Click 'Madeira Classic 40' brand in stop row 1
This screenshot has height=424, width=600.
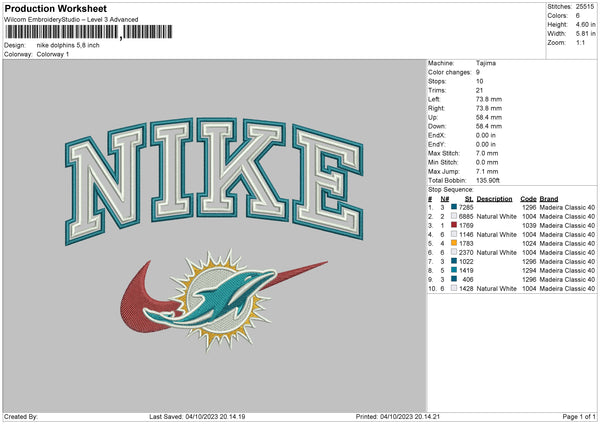coord(567,207)
